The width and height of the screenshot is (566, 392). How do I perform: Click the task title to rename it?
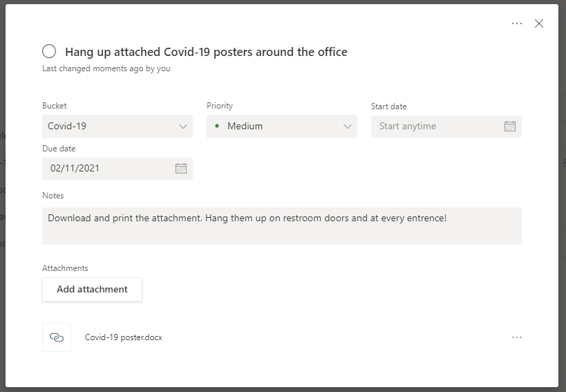coord(206,52)
